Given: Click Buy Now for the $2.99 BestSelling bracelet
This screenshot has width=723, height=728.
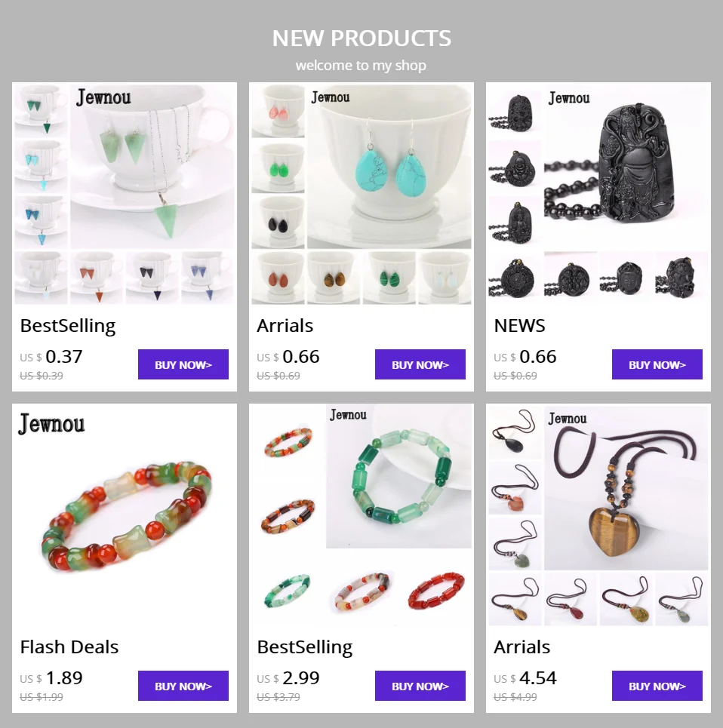Looking at the screenshot, I should coord(420,686).
